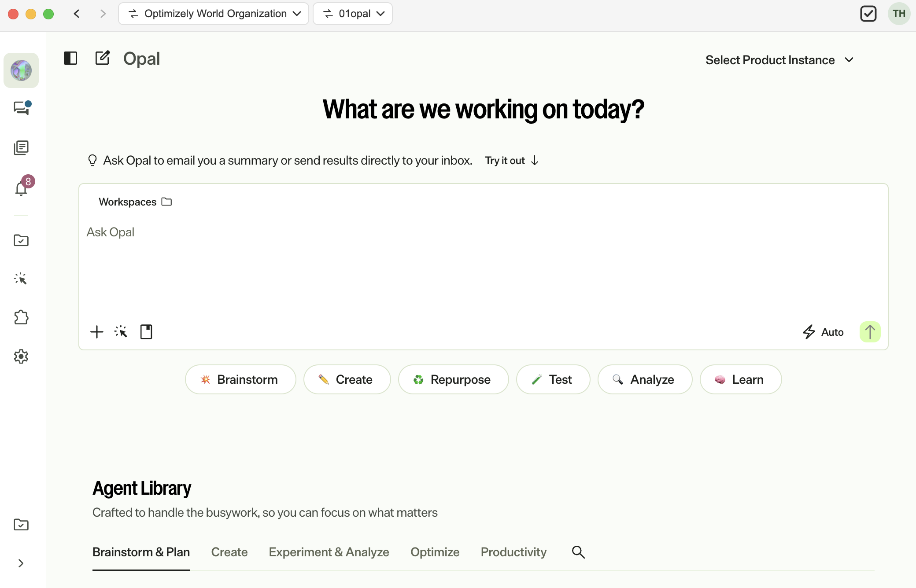Click the bookmark page icon in prompt box
This screenshot has width=916, height=588.
coord(146,332)
